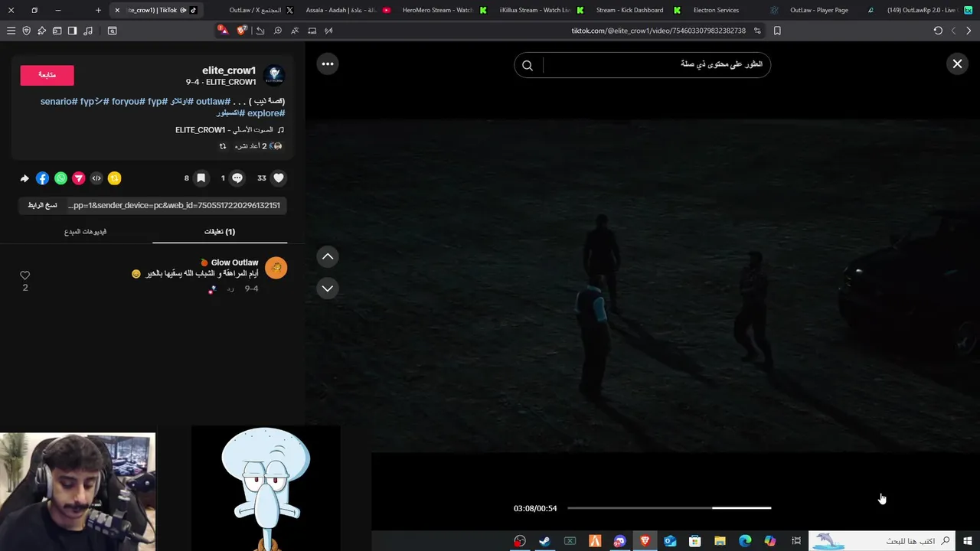Switch to the iiKillua Stream tab

(x=541, y=10)
